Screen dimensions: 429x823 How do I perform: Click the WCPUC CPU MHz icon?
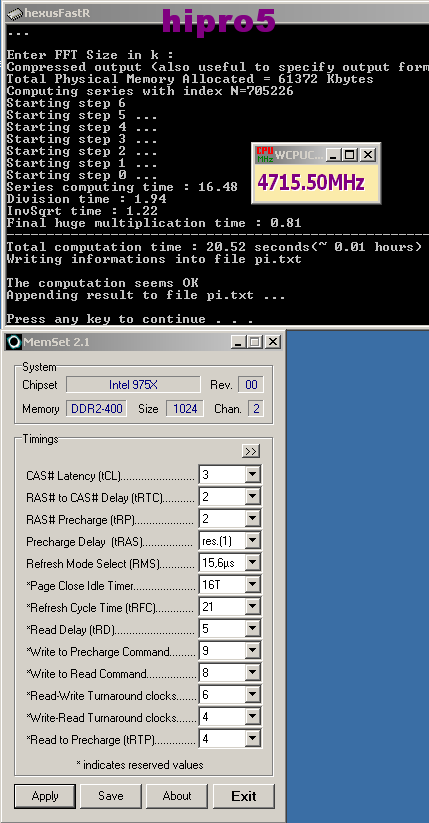265,155
